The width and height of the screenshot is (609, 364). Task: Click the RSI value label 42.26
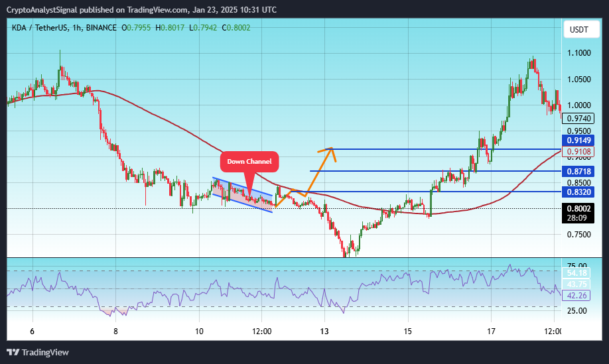click(x=576, y=295)
